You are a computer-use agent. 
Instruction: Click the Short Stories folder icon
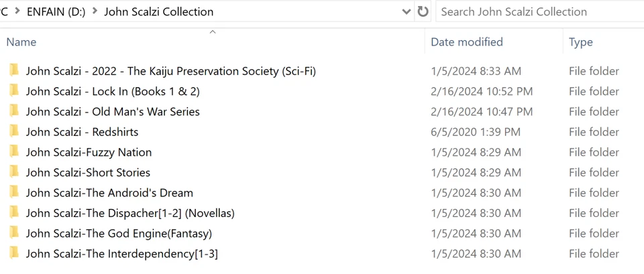[x=14, y=172]
